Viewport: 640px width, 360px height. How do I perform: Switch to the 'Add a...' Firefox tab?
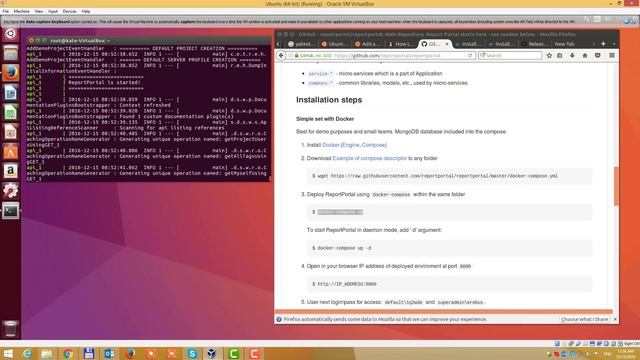367,44
